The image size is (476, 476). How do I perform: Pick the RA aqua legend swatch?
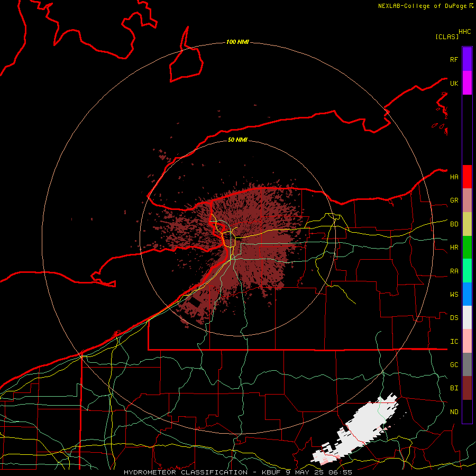[x=467, y=271]
